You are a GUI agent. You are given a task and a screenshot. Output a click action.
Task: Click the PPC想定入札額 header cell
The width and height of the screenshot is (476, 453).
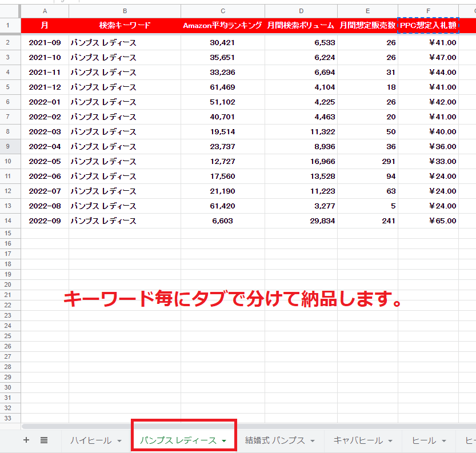429,26
